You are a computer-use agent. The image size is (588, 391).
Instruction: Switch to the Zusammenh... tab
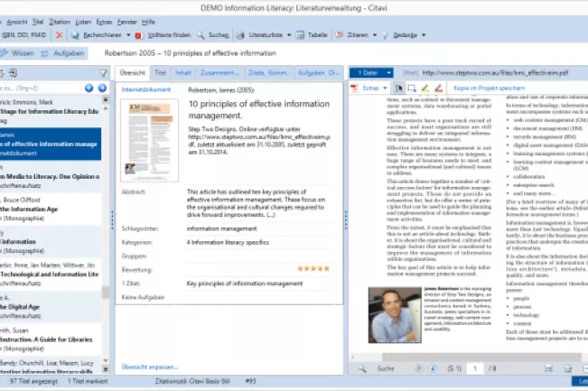pos(219,73)
